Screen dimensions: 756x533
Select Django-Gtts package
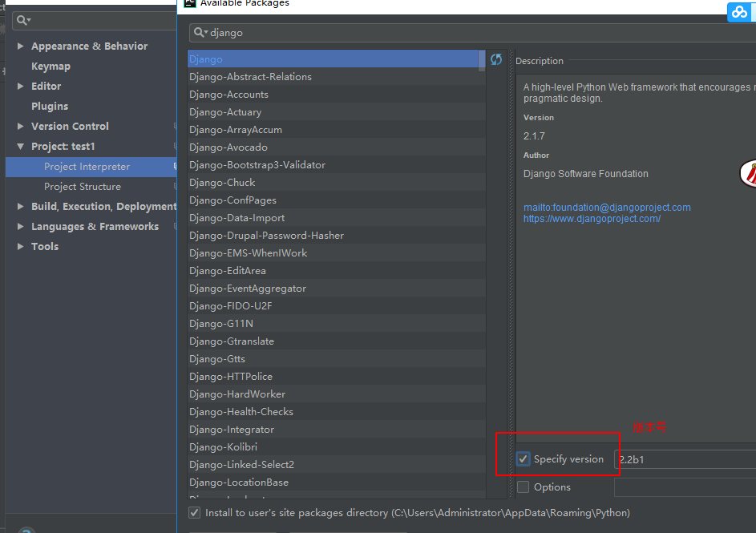coord(337,359)
